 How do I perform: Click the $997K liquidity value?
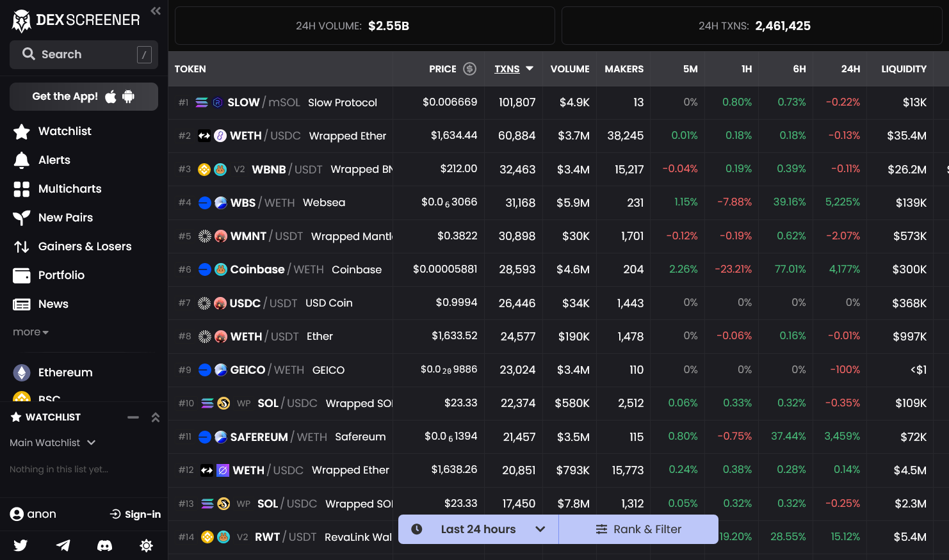910,337
